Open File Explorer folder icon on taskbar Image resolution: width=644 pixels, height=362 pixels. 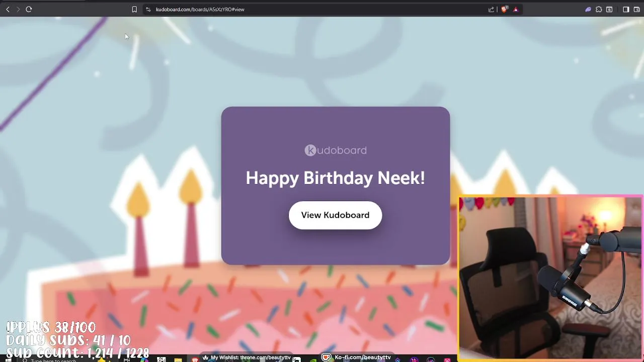click(178, 360)
